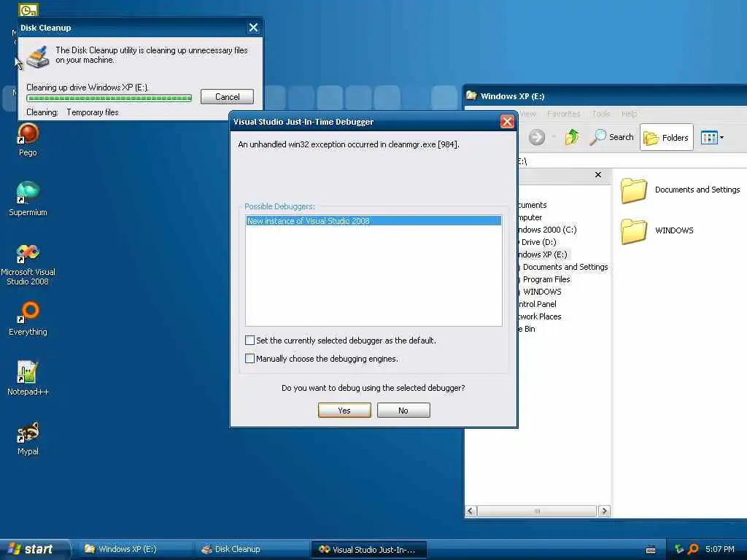Click Yes to debug with selected debugger
The image size is (747, 560).
[x=344, y=410]
